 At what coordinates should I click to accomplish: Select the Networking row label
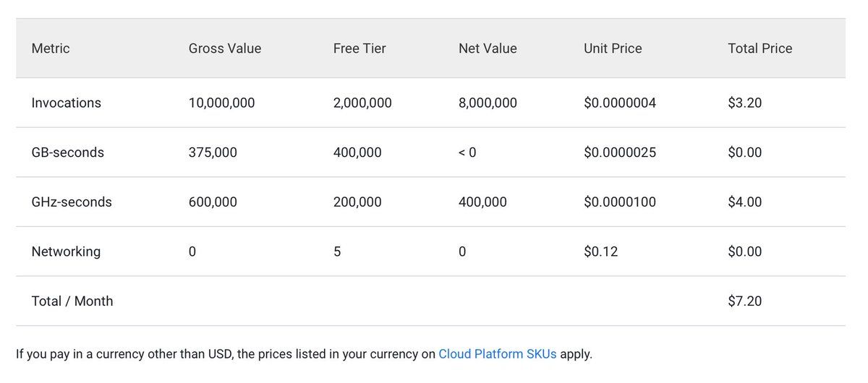click(x=66, y=251)
